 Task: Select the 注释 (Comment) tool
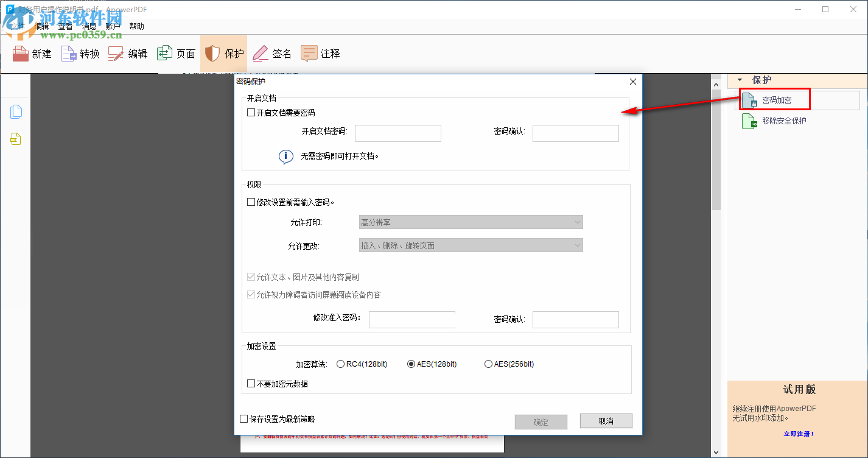320,54
